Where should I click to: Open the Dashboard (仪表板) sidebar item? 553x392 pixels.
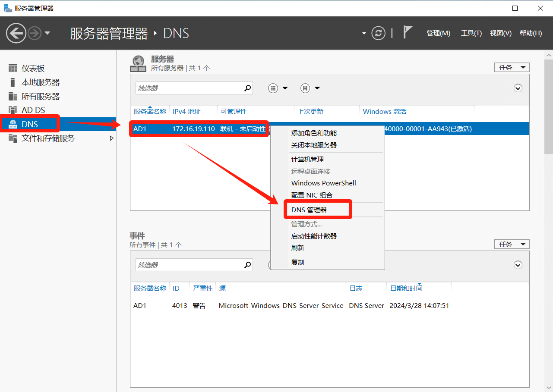[x=33, y=69]
